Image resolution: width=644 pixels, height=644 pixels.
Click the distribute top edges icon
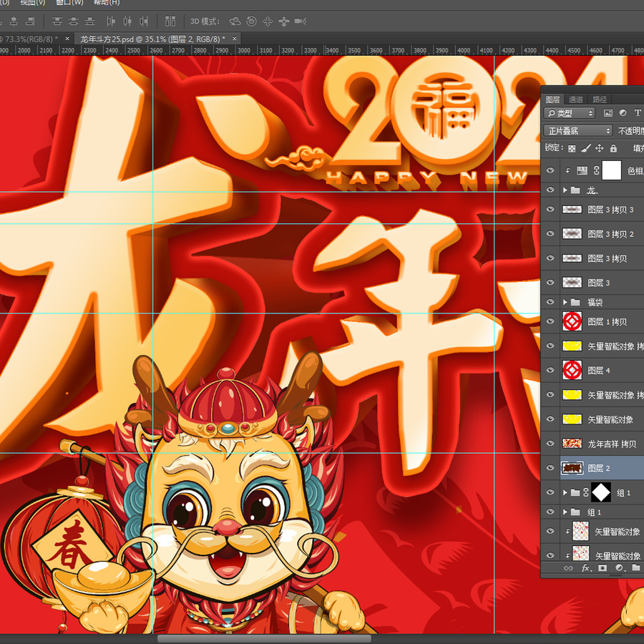57,21
